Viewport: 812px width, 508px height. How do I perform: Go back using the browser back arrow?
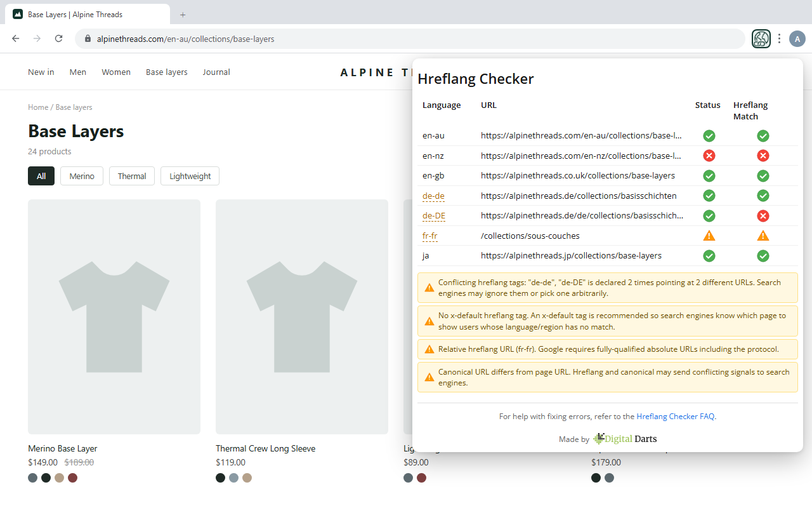click(x=16, y=39)
